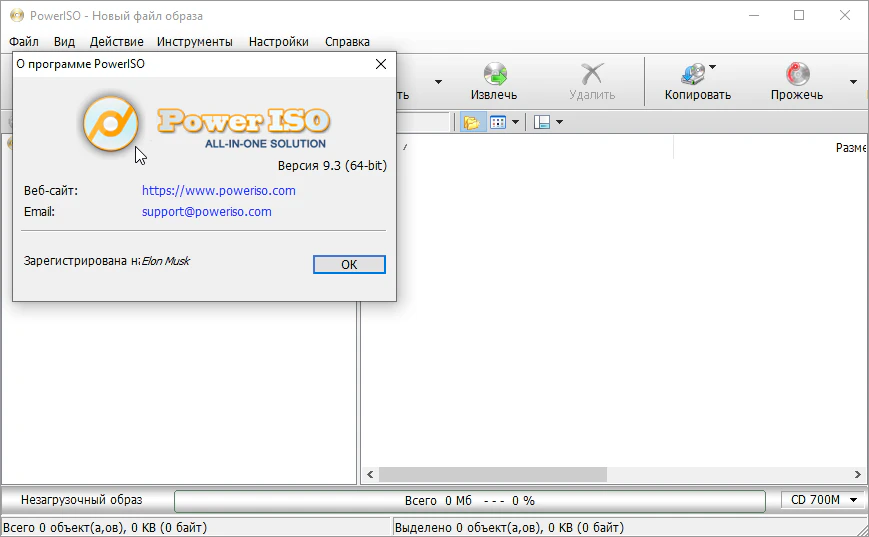The width and height of the screenshot is (869, 537).
Task: Click the Копировать (Copy) disc icon
Action: click(x=692, y=74)
